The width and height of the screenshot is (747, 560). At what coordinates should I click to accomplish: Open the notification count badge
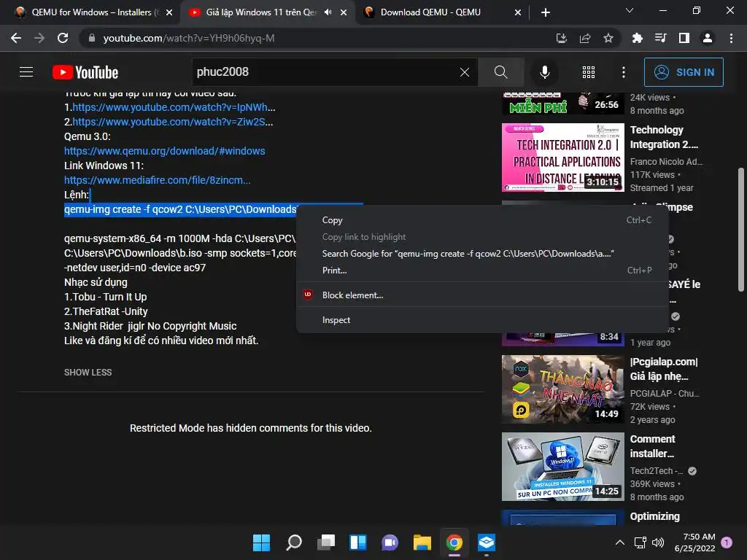(x=727, y=542)
